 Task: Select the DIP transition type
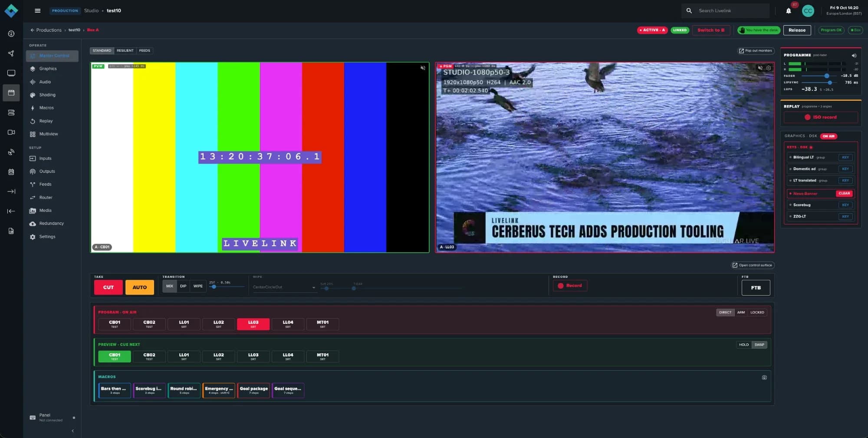(183, 286)
